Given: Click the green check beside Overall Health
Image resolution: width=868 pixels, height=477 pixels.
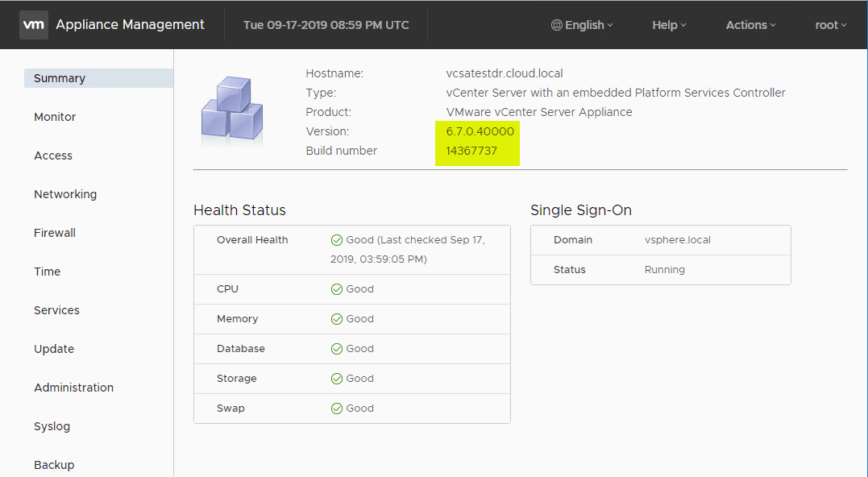Looking at the screenshot, I should pyautogui.click(x=336, y=239).
